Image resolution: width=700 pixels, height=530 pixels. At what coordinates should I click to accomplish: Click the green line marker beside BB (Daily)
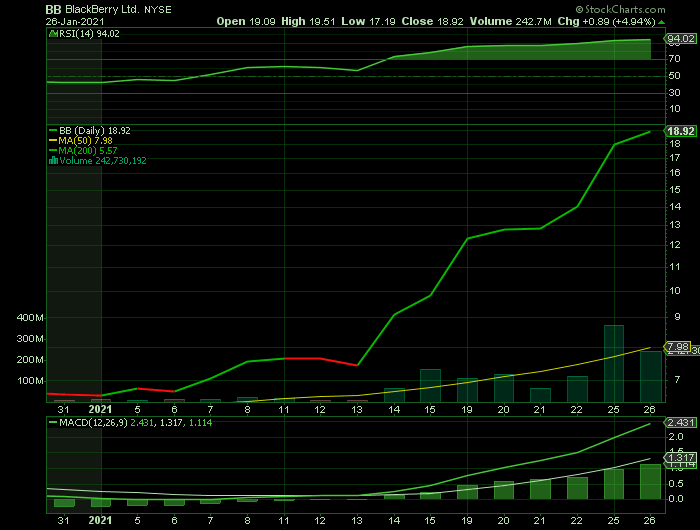54,130
